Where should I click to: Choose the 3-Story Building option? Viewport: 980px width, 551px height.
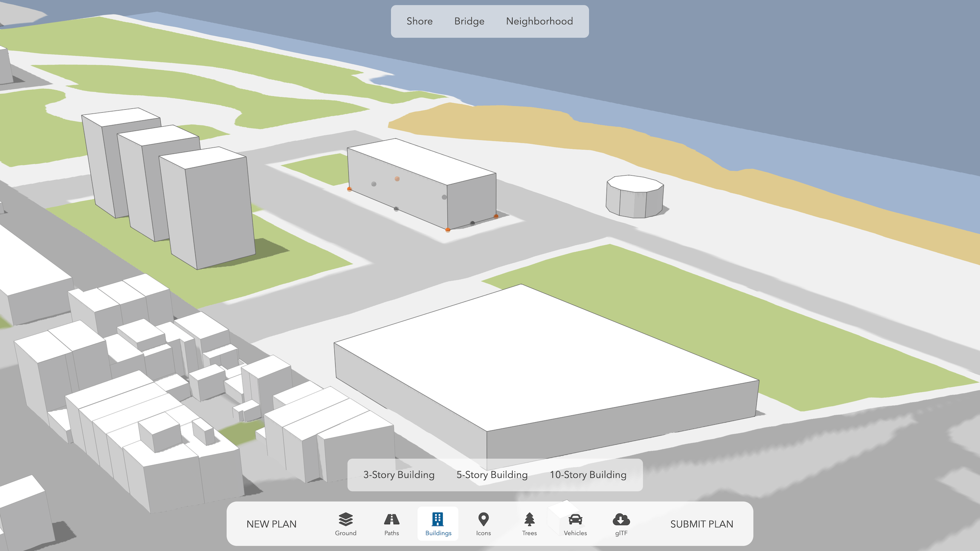pyautogui.click(x=399, y=475)
